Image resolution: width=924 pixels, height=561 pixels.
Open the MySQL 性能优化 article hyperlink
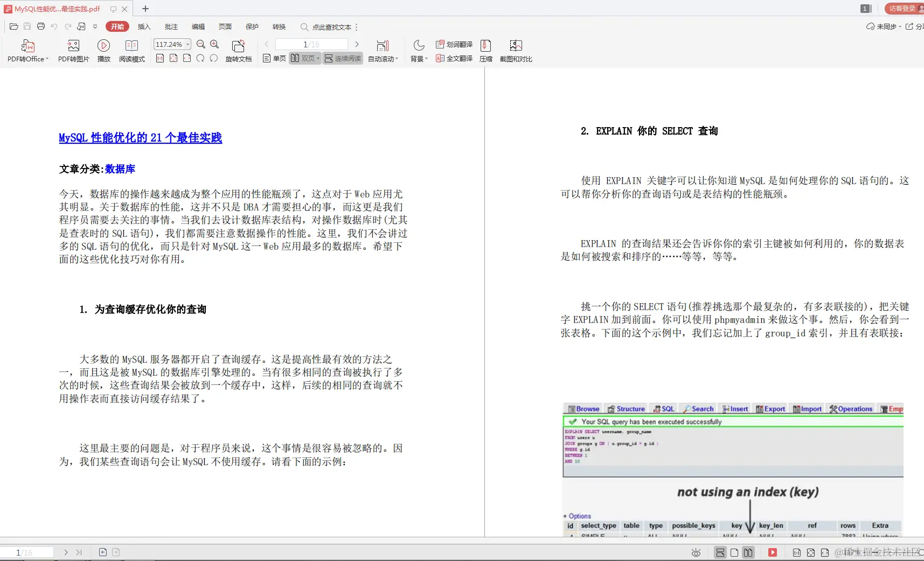pos(140,138)
